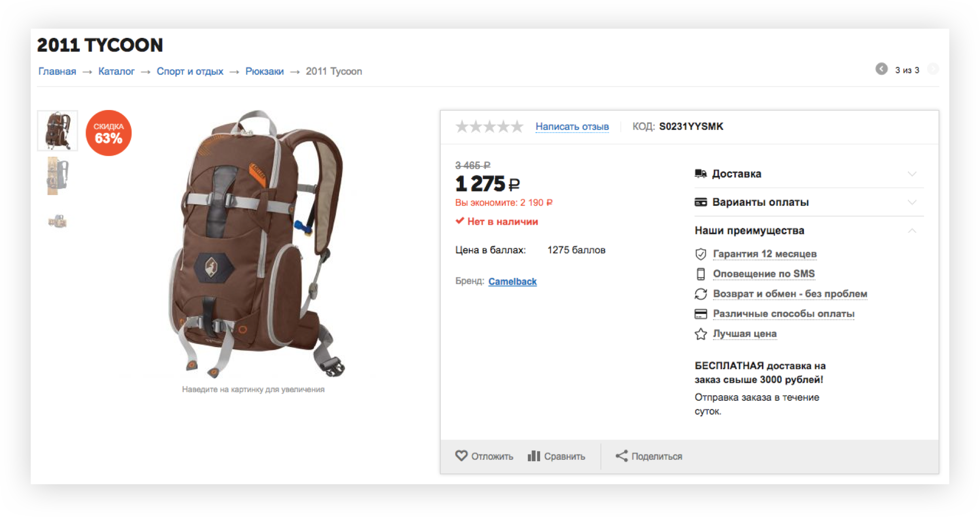Click the delivery truck icon
The image size is (980, 517).
(x=700, y=174)
